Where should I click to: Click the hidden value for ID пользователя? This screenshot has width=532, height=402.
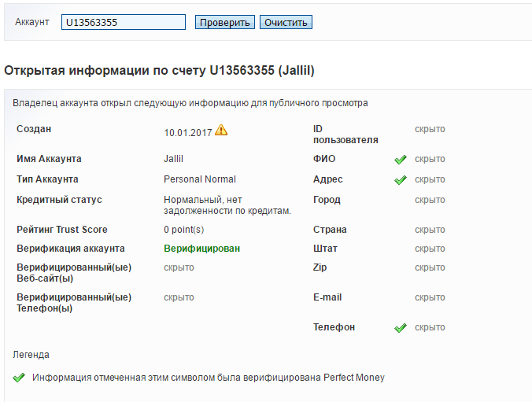click(430, 129)
